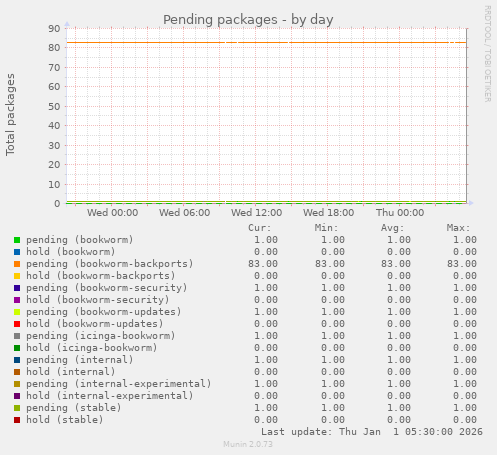This screenshot has width=497, height=455.
Task: Click the 10 y-axis tick label
Action: pos(54,184)
